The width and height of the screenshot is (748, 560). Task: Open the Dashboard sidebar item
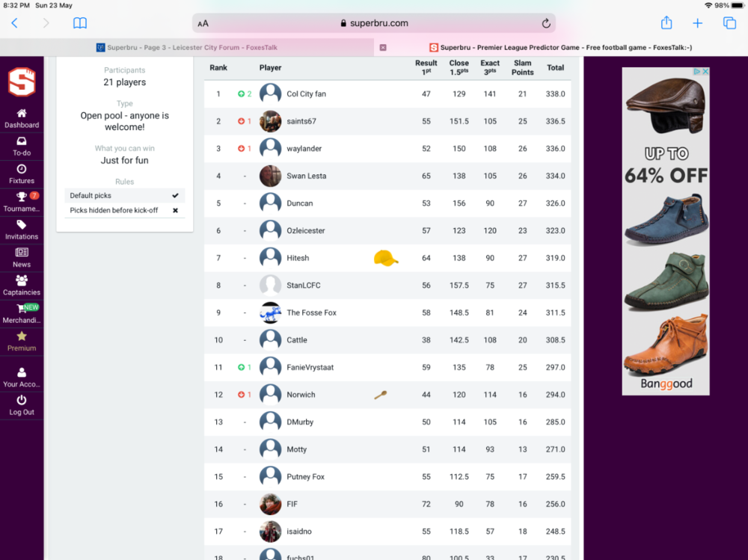pyautogui.click(x=22, y=119)
